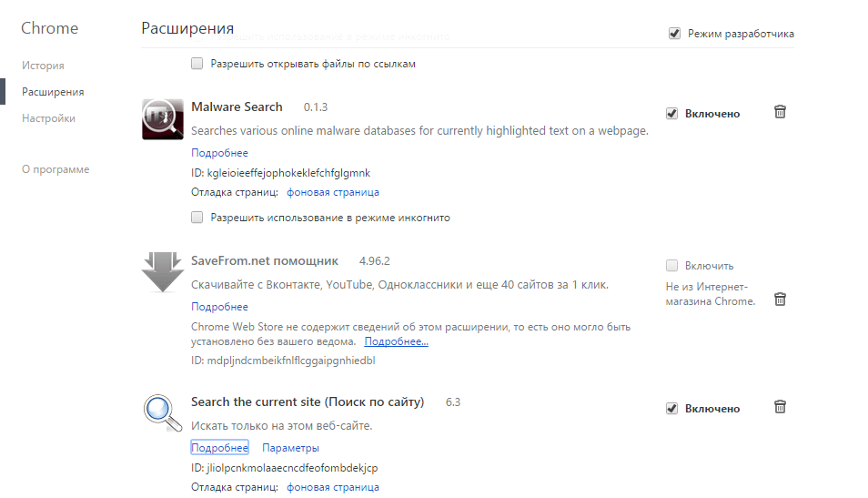The width and height of the screenshot is (868, 498).
Task: Click Search the current site title text
Action: (x=308, y=402)
